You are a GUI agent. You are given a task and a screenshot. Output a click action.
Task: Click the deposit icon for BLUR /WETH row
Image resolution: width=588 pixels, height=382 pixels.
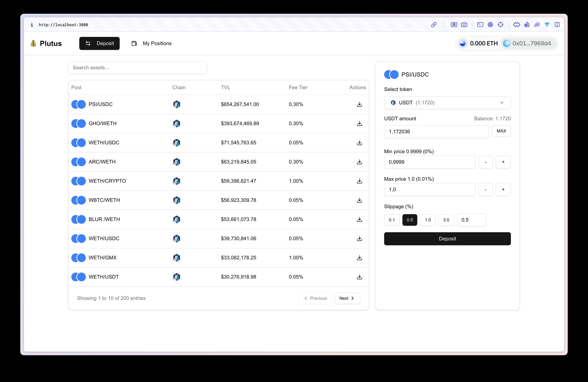(360, 219)
